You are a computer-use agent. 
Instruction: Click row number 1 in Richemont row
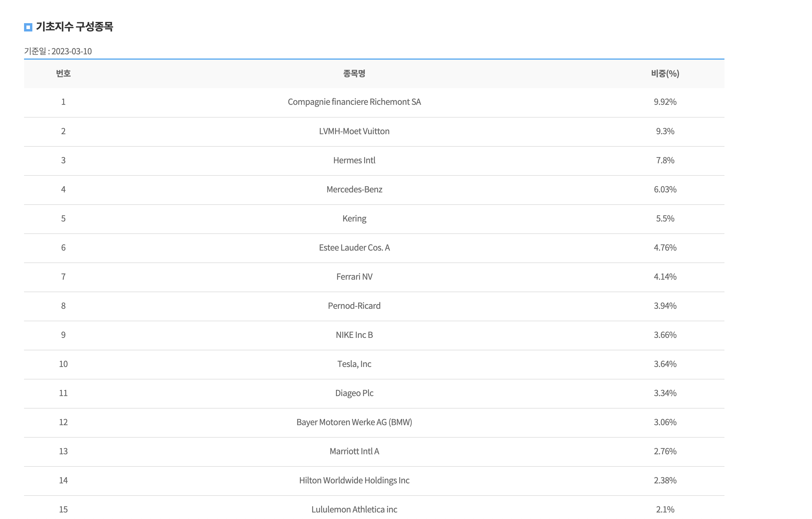click(64, 102)
